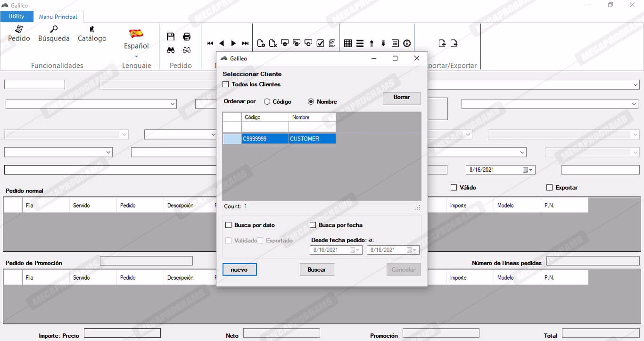Click the save order floppy disk icon
This screenshot has width=644, height=341.
click(171, 37)
